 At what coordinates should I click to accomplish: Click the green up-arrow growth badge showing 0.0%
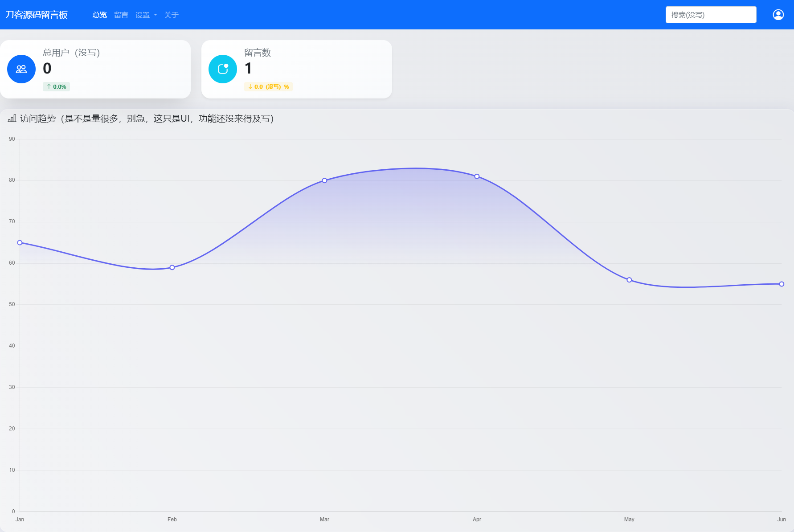(56, 86)
